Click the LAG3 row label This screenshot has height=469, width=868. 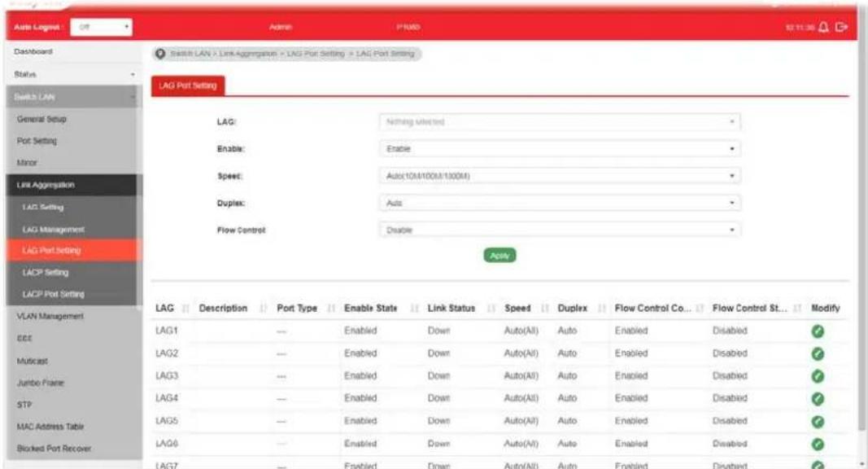point(167,376)
